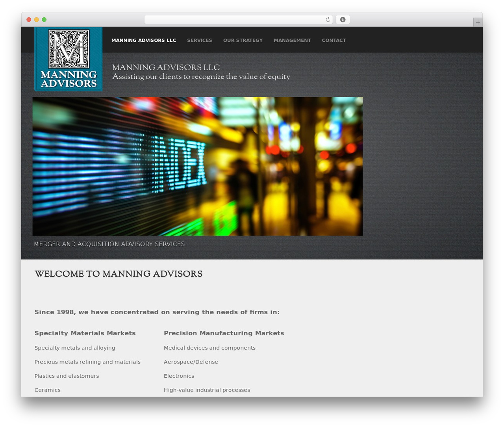Click 'Merger and Acquisition Advisory Services' caption

click(109, 244)
